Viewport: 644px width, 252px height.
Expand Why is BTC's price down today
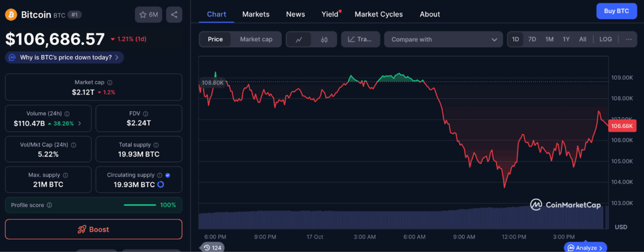64,57
